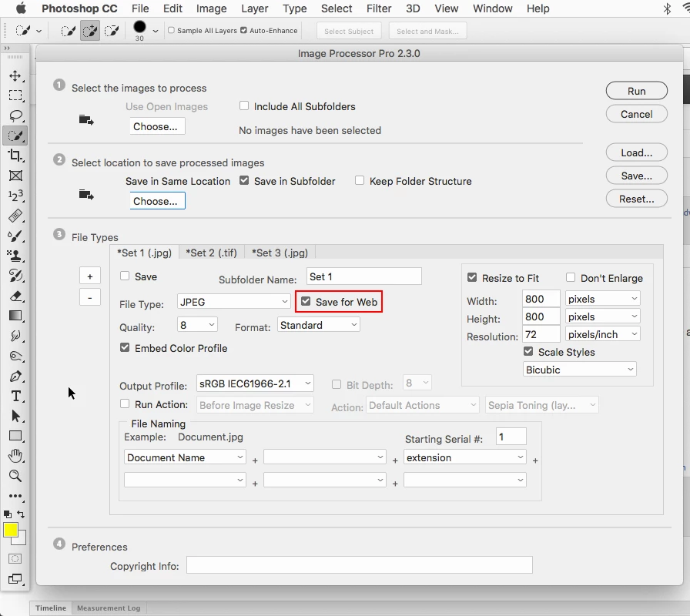
Task: Select the Eraser tool
Action: pos(15,296)
